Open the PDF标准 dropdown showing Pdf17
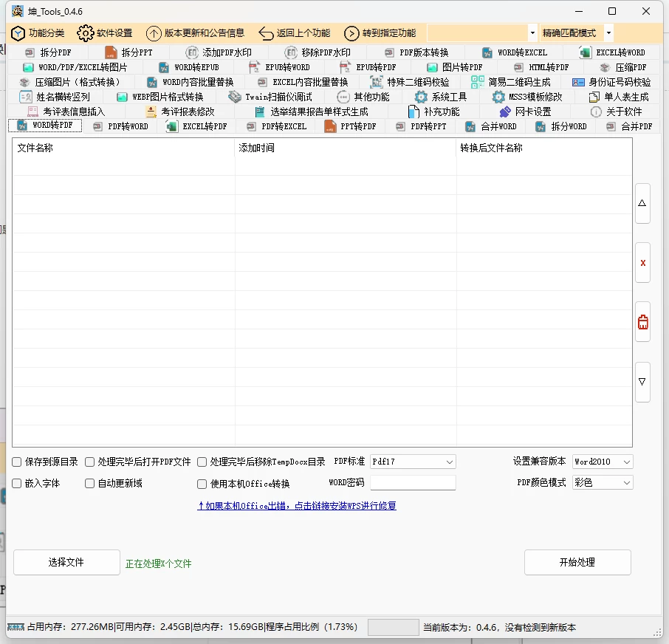 click(412, 461)
